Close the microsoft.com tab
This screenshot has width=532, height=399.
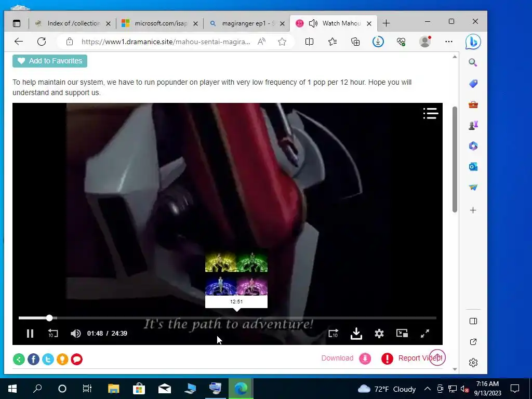(x=195, y=24)
